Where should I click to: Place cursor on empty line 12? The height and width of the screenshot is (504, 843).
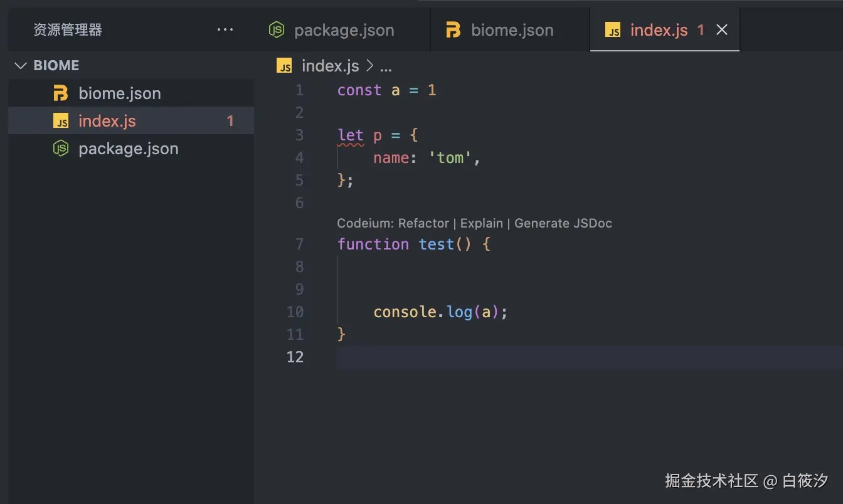[x=590, y=357]
